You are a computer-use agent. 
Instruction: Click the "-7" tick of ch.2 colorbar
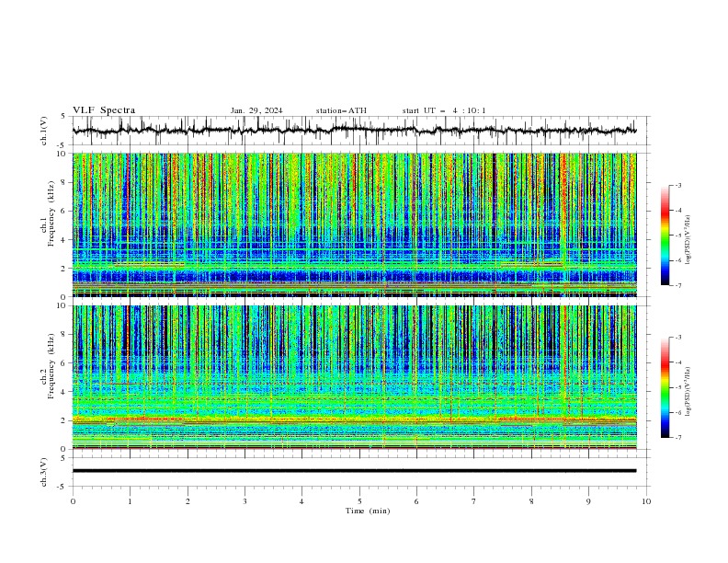pyautogui.click(x=678, y=438)
